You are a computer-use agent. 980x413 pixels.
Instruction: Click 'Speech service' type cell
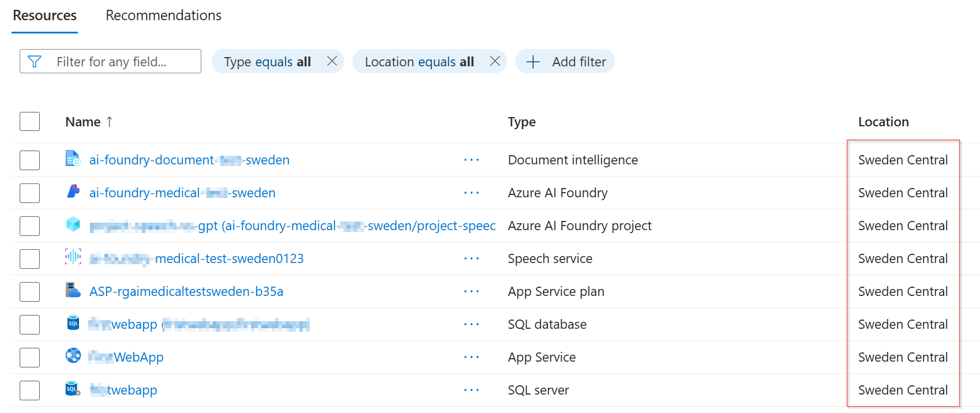coord(550,258)
